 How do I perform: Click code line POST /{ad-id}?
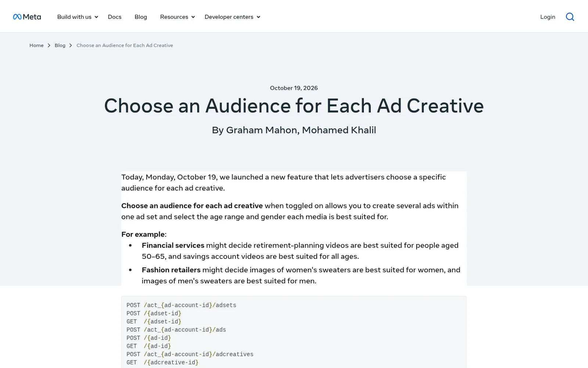pyautogui.click(x=149, y=338)
